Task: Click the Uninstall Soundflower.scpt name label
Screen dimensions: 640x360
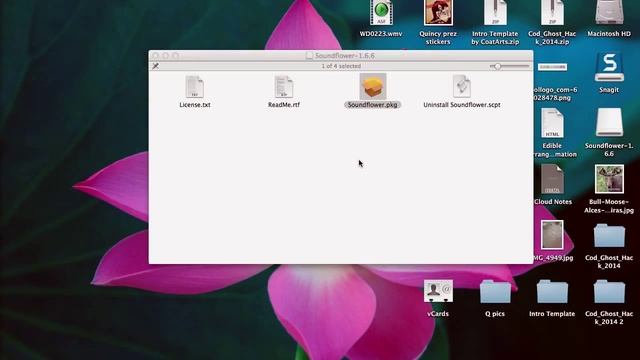Action: (462, 105)
